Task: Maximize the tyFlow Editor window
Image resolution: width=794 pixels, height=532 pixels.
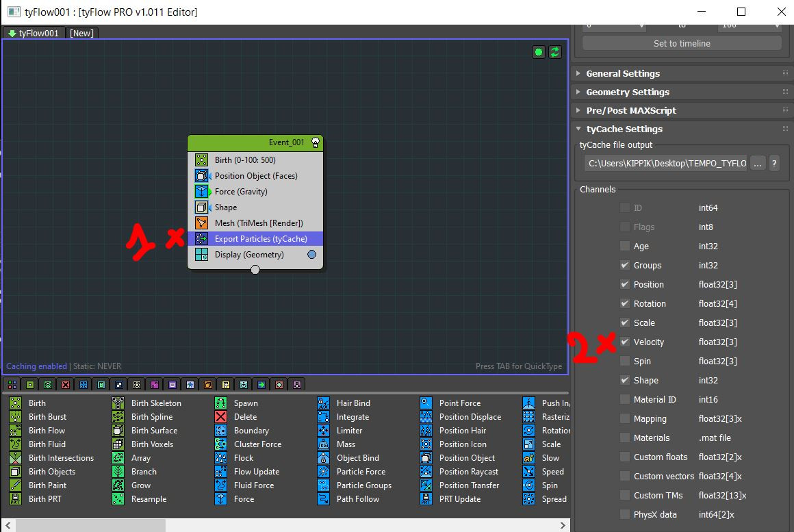Action: point(741,12)
